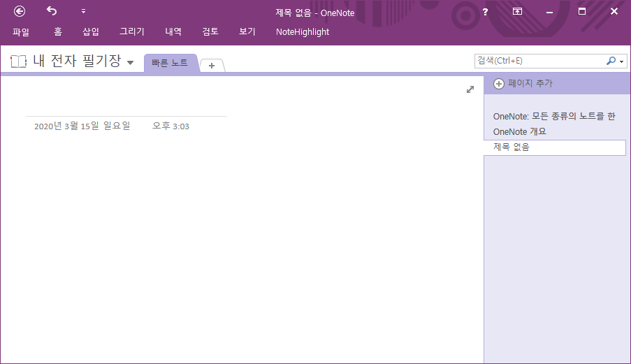Image resolution: width=631 pixels, height=364 pixels.
Task: Click the time '오후 3:03'
Action: point(171,126)
